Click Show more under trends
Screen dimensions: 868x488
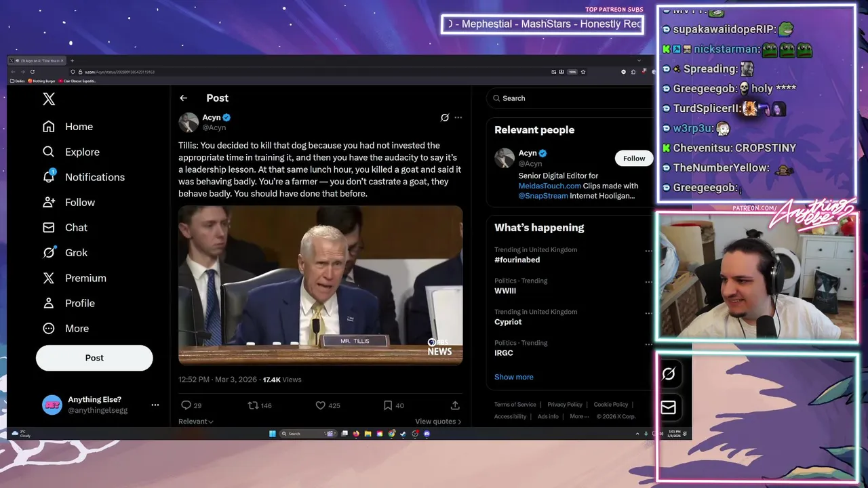point(513,377)
